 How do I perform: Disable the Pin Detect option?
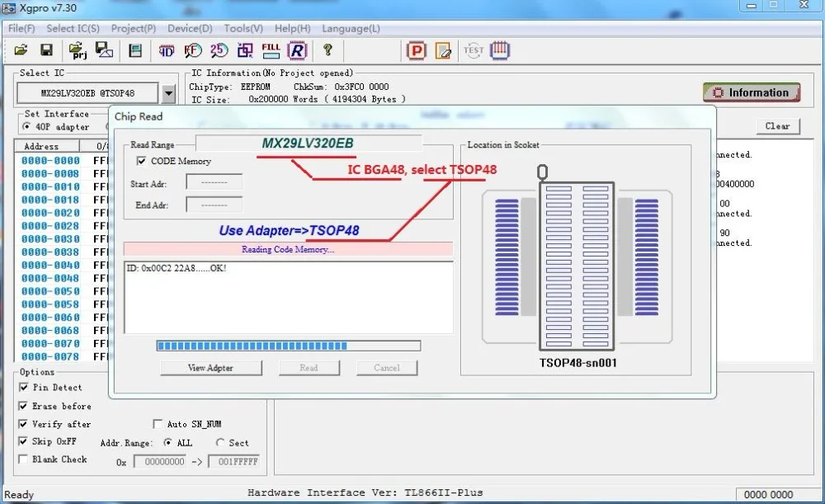(x=24, y=387)
